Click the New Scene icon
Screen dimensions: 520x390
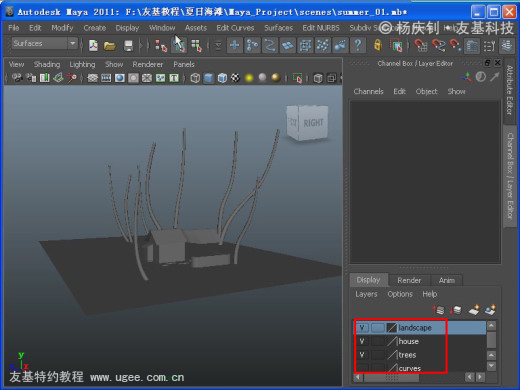[93, 45]
